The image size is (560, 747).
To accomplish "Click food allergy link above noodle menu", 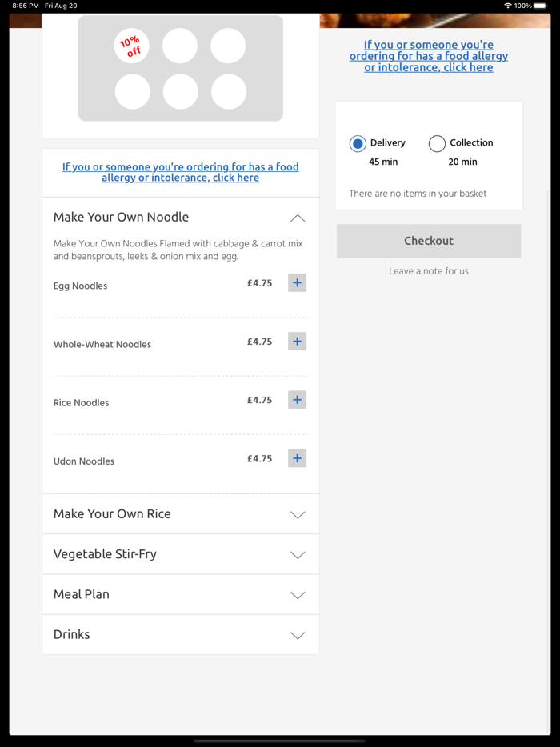I will (x=181, y=172).
